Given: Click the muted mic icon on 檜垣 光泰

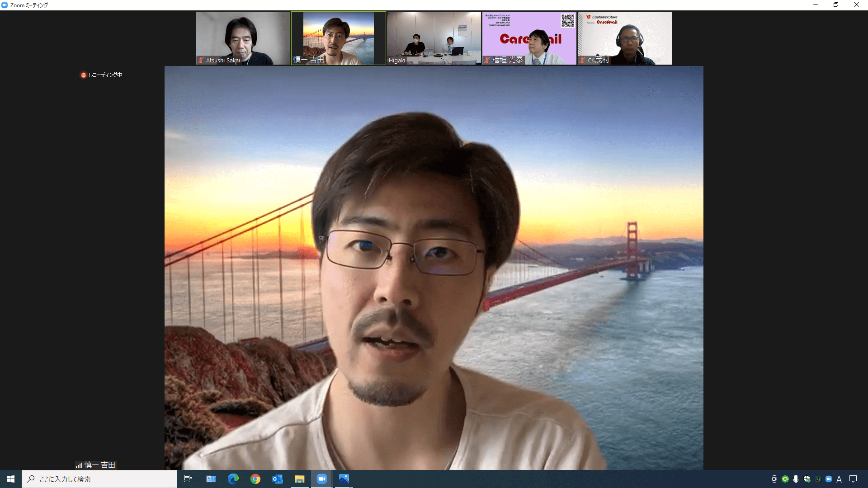Looking at the screenshot, I should pos(487,60).
